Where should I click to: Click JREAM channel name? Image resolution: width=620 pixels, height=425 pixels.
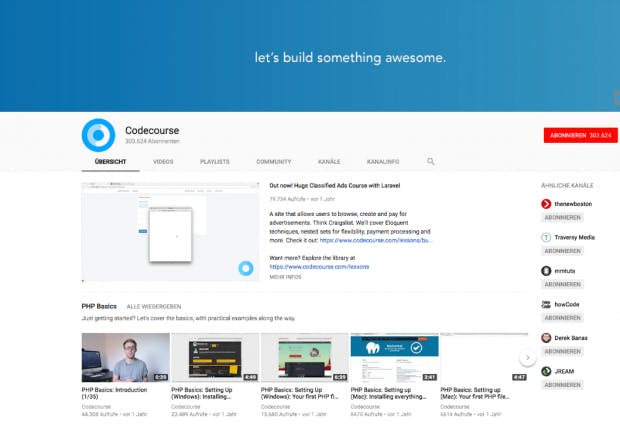[x=564, y=371]
